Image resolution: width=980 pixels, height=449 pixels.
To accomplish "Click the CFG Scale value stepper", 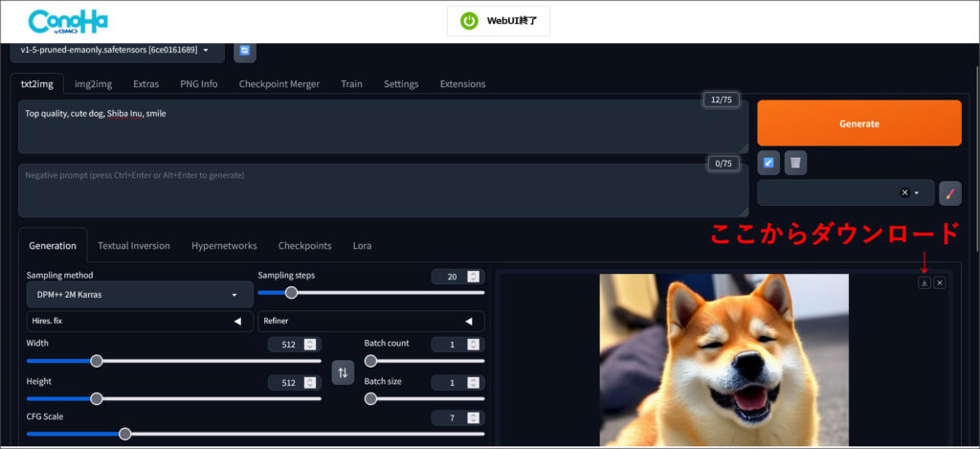I will coord(474,417).
